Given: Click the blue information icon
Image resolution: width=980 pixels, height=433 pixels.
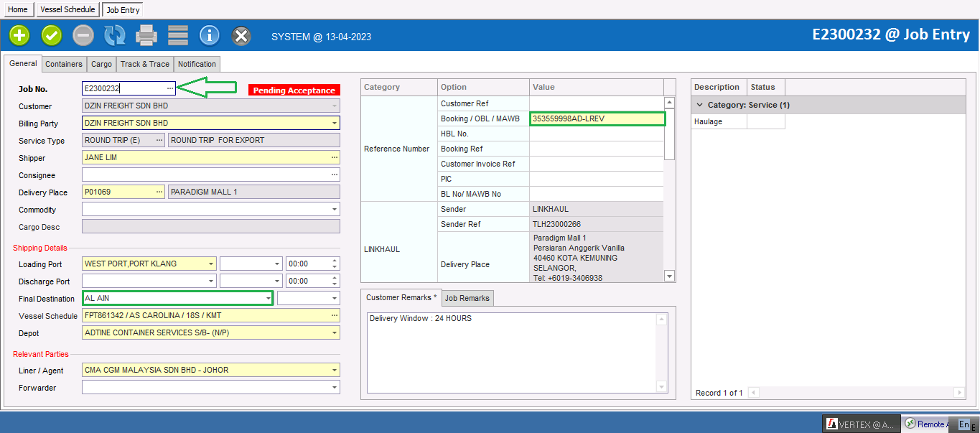Looking at the screenshot, I should click(x=210, y=34).
